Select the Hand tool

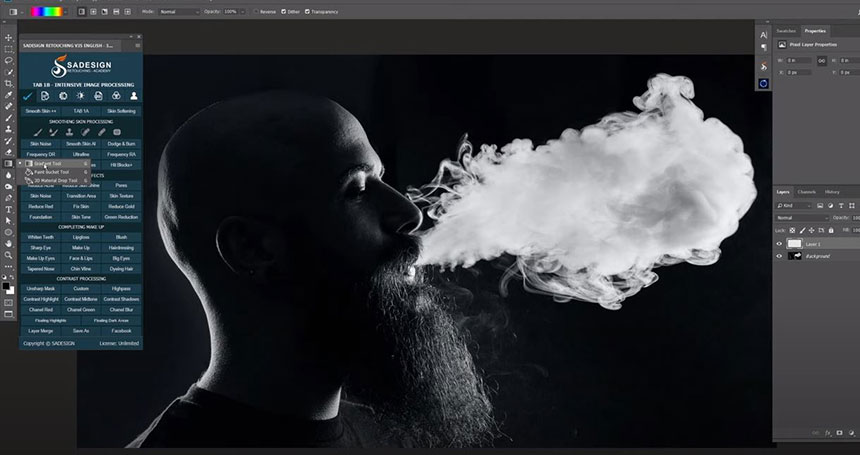pos(8,243)
